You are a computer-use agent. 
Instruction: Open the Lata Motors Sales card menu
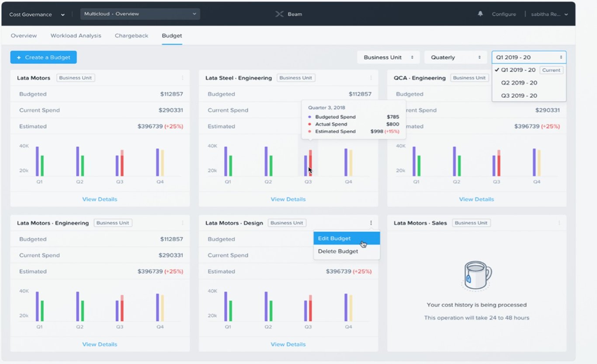pyautogui.click(x=559, y=223)
